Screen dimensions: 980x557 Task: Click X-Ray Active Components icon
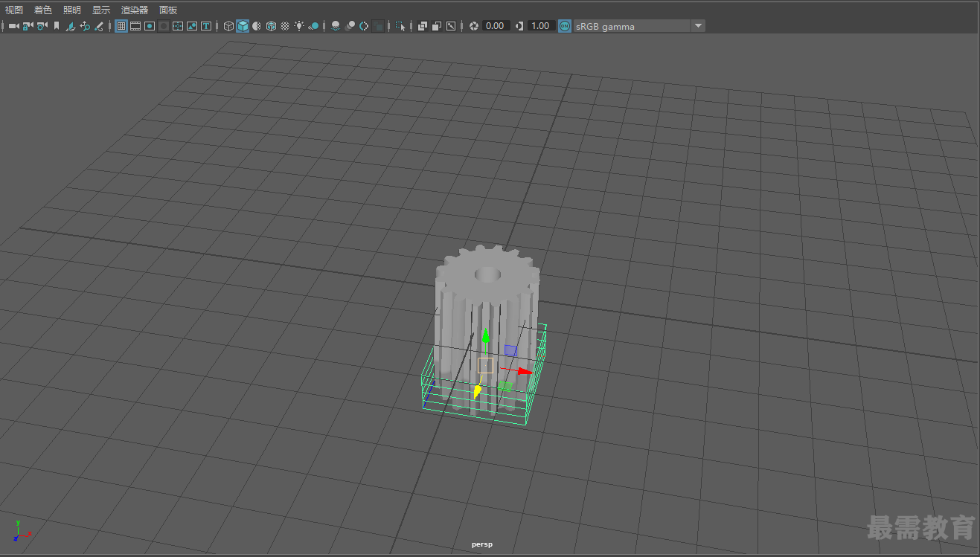pos(436,26)
